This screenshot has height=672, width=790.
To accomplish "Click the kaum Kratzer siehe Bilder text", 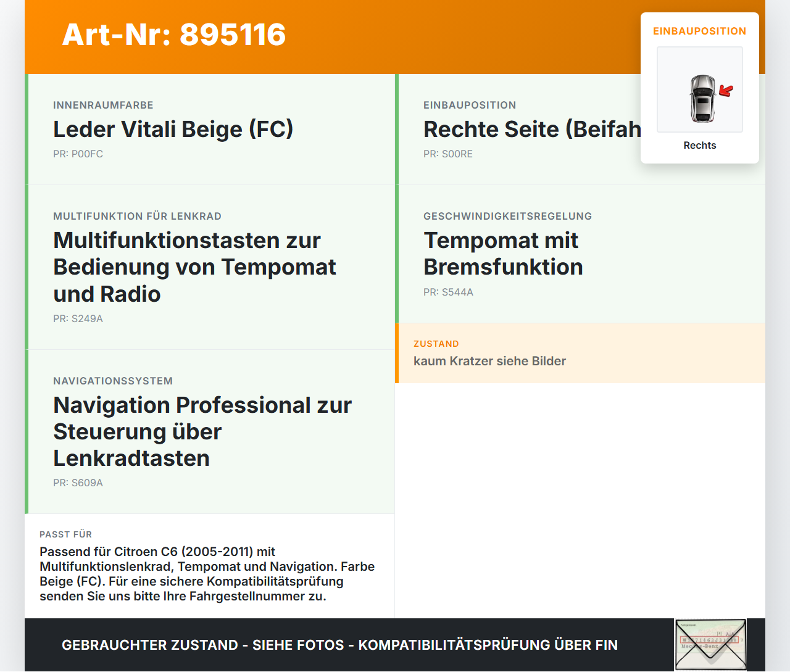I will coord(489,361).
